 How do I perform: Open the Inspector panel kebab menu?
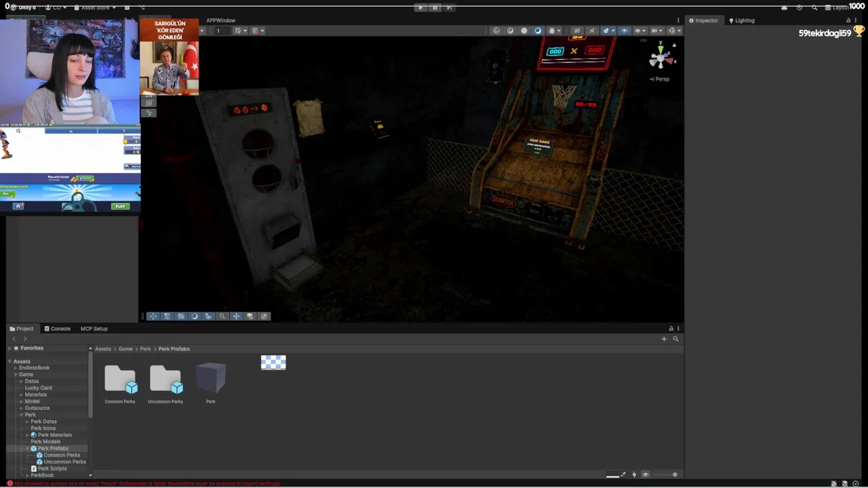coord(855,20)
